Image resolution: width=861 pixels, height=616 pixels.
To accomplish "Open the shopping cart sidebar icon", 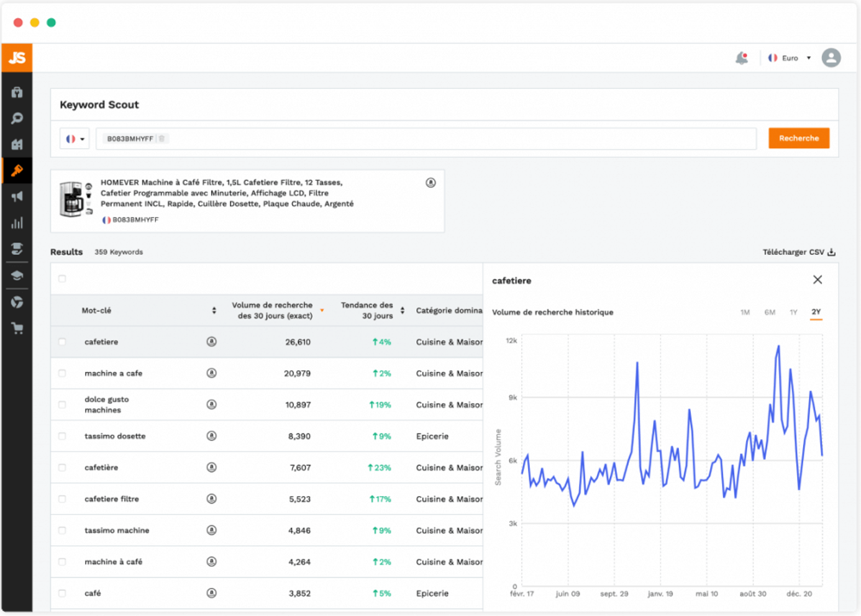I will click(17, 328).
